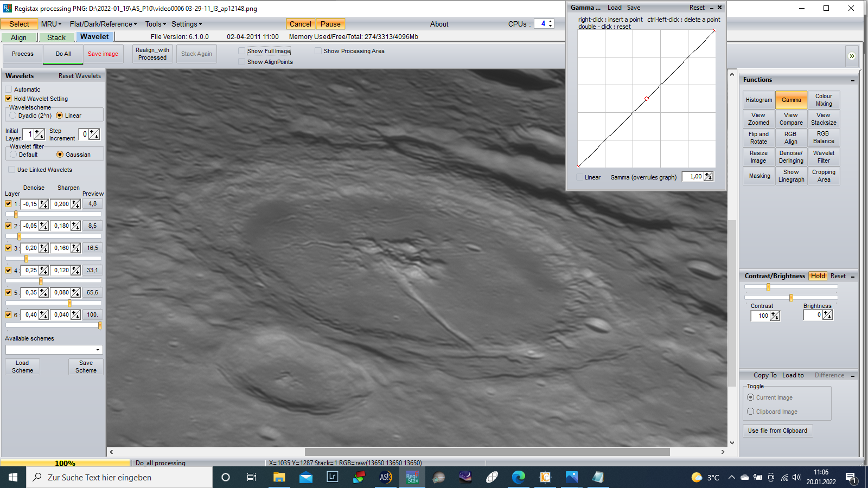868x488 pixels.
Task: Toggle Show Full Image checkbox
Action: (x=242, y=51)
